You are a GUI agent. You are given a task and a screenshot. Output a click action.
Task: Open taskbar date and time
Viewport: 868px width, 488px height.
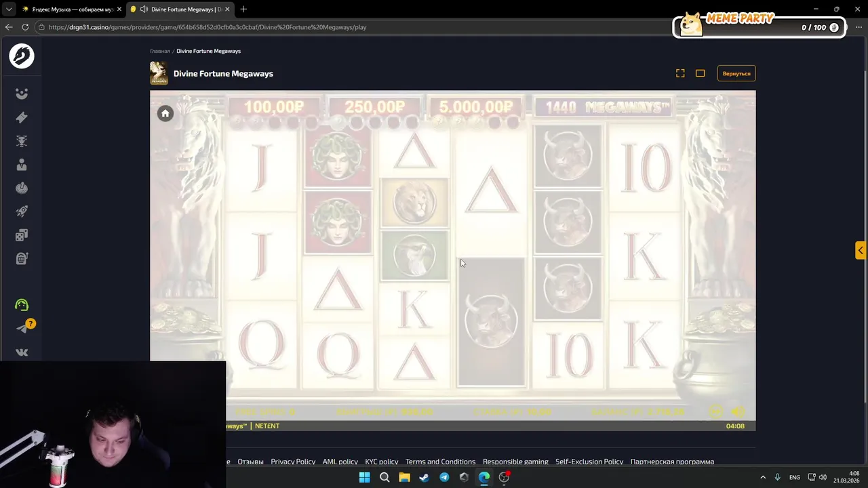click(846, 477)
